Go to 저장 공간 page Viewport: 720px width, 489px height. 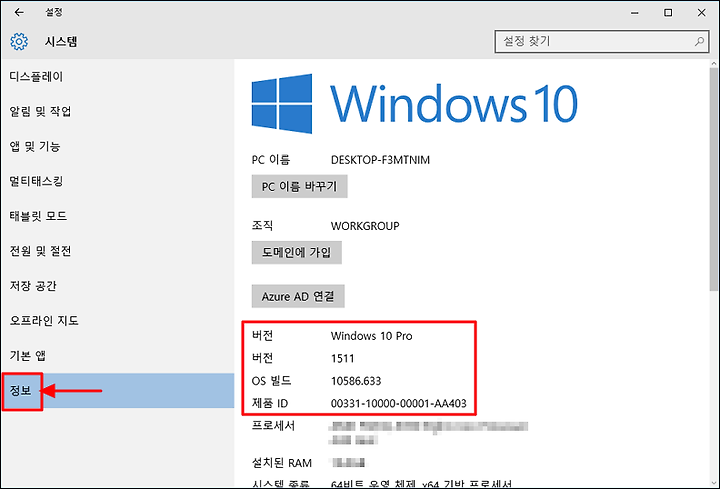pyautogui.click(x=118, y=286)
